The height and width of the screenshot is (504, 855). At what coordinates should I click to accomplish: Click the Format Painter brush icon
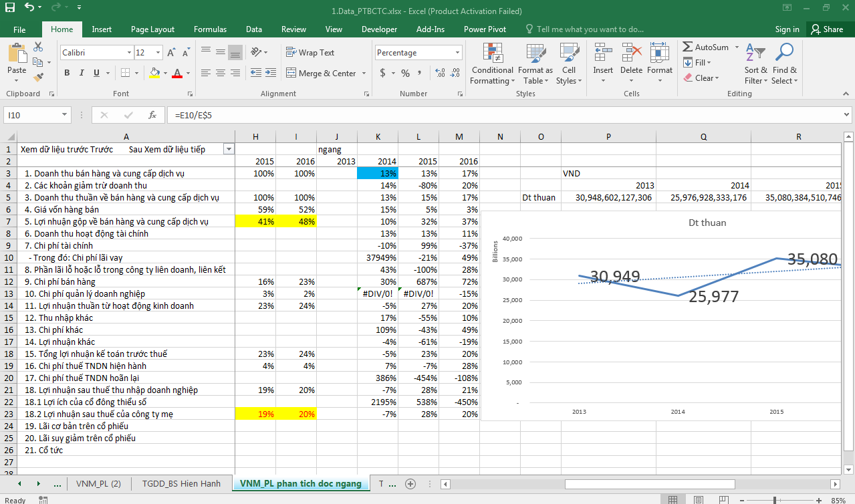[38, 78]
